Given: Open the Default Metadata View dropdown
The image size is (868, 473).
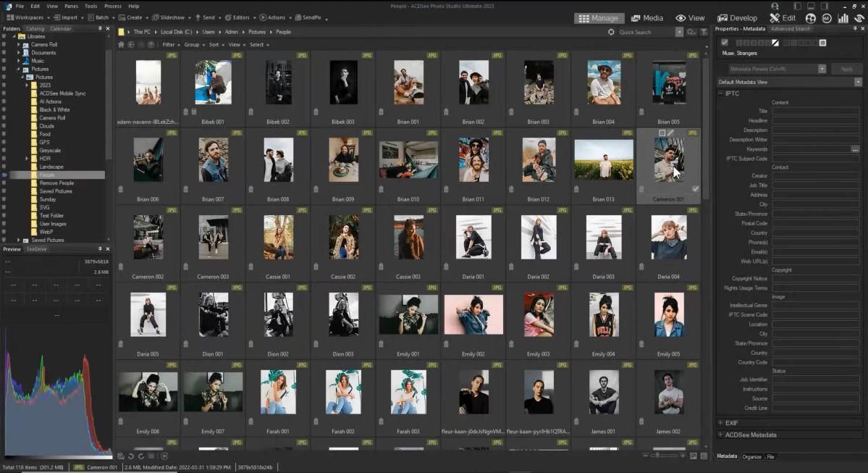Looking at the screenshot, I should click(x=858, y=82).
